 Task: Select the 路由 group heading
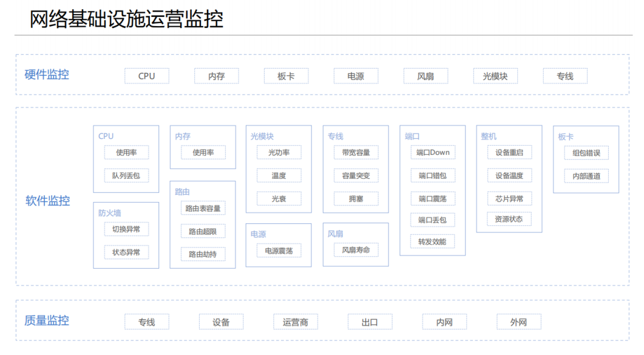pyautogui.click(x=182, y=192)
